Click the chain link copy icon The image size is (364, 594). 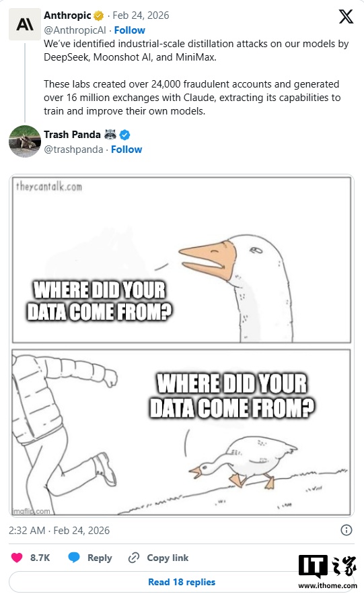coord(134,558)
